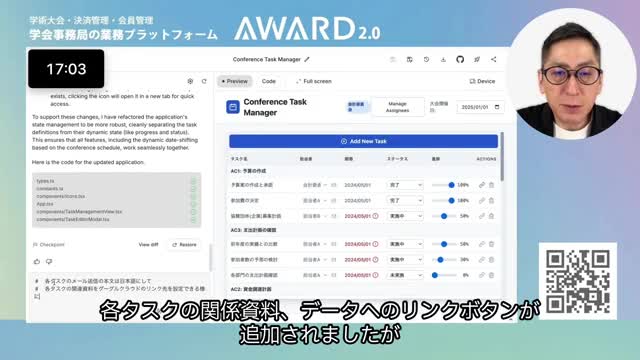Viewport: 640px width, 360px height.
Task: Click overdue warning icon in 協賛団体(企業)募集計画 row
Action: point(375,216)
